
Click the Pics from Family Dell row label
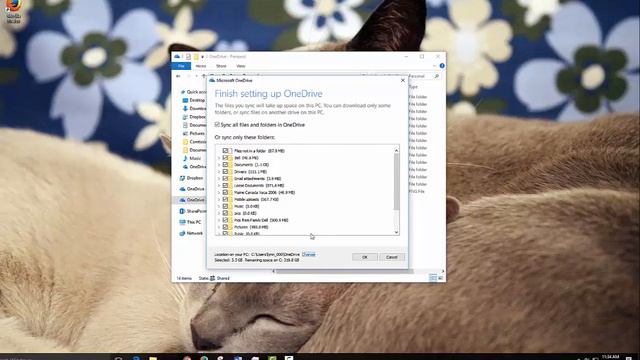tap(261, 220)
